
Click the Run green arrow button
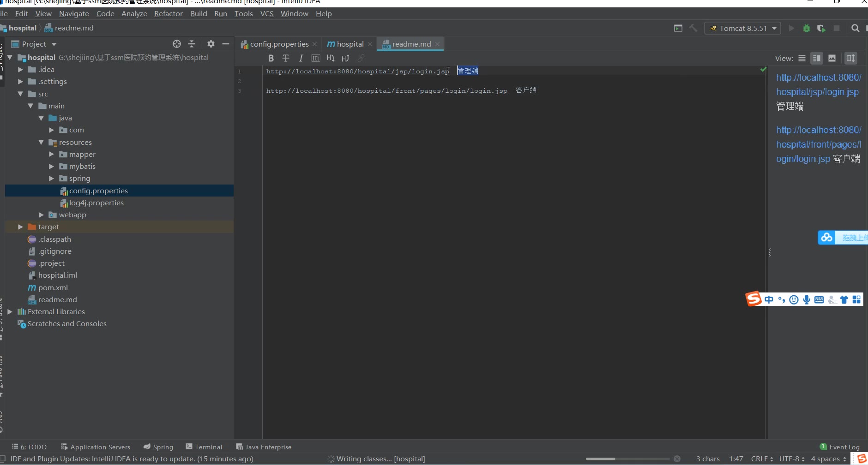791,28
